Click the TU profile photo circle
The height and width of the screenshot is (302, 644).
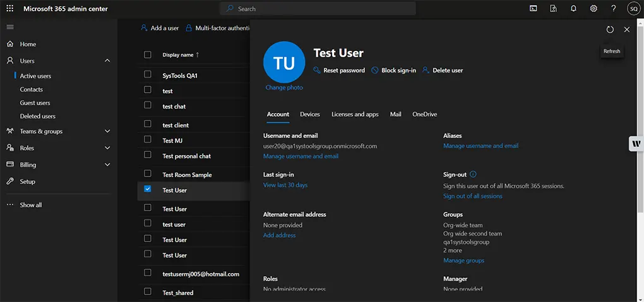tap(284, 62)
